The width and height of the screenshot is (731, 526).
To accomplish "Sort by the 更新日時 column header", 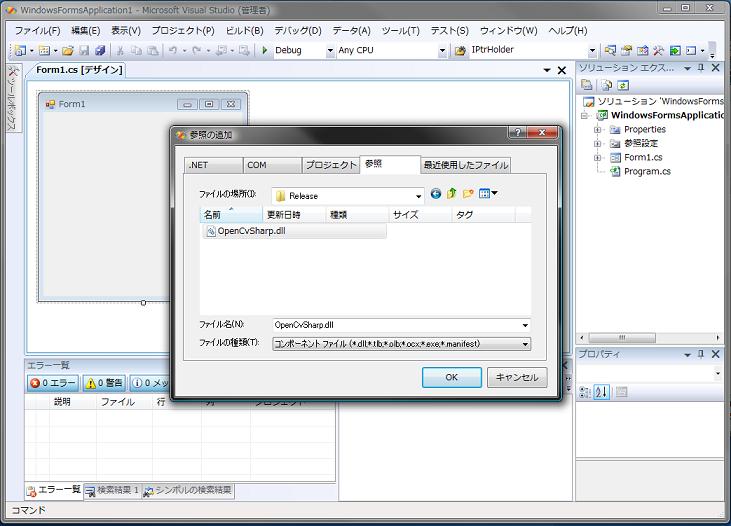I will [x=294, y=215].
